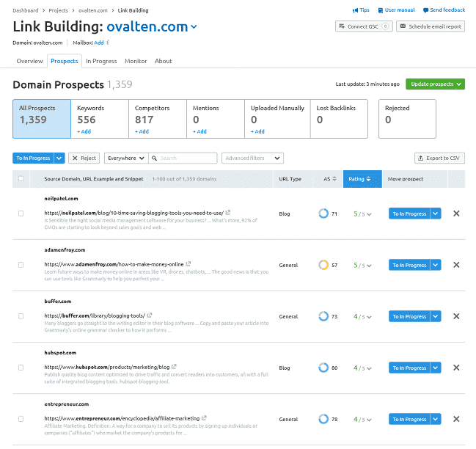Open To In Progress arrow for adamenfroy.com
This screenshot has width=476, height=449.
(436, 265)
